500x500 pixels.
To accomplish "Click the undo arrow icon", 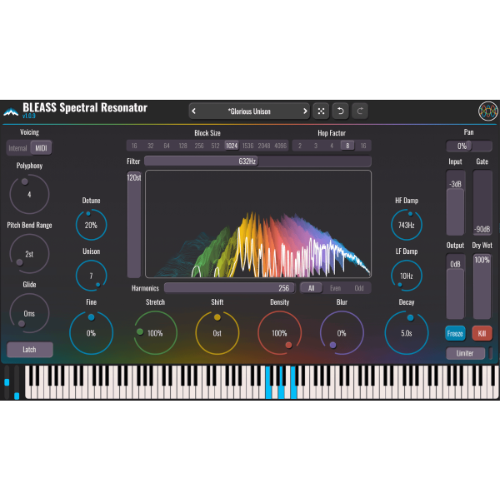I will click(x=340, y=111).
